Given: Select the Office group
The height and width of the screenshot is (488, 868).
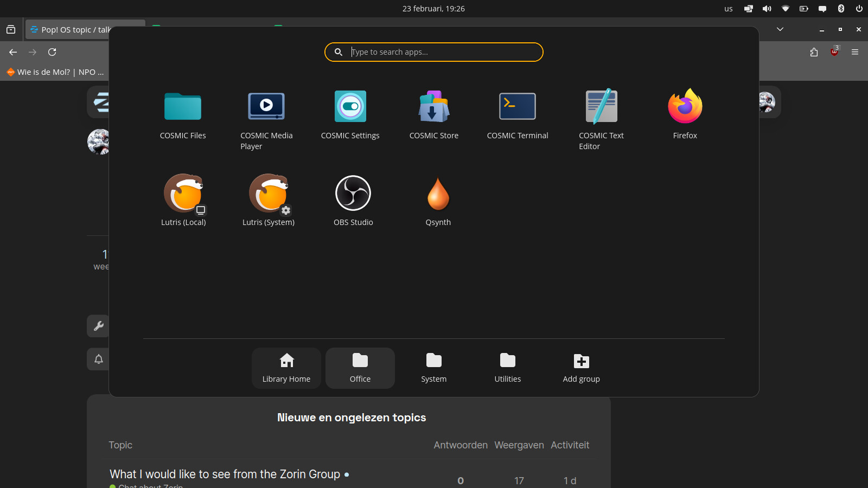Looking at the screenshot, I should coord(360,368).
